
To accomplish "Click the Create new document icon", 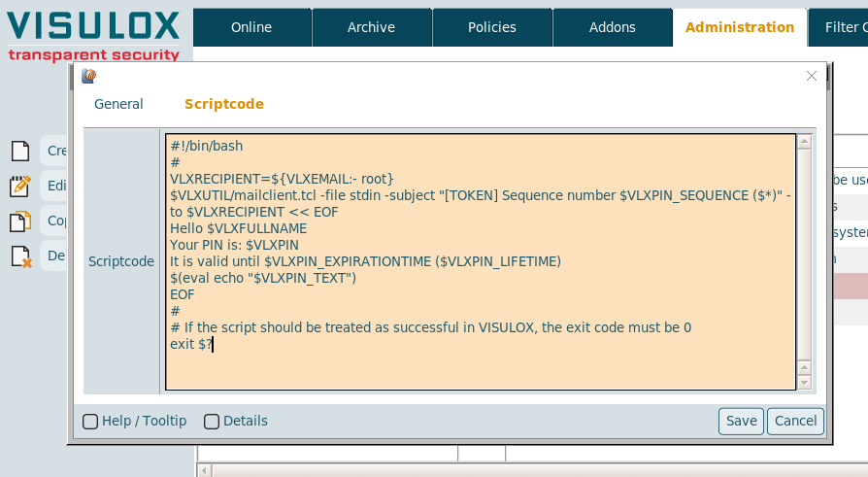I will (x=19, y=151).
